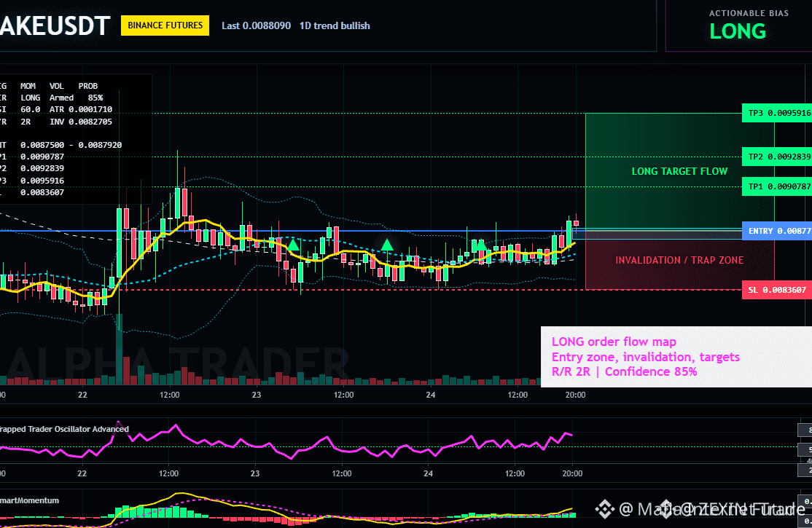The width and height of the screenshot is (812, 528).
Task: Click the SmartMomentum indicator label
Action: [x=29, y=500]
